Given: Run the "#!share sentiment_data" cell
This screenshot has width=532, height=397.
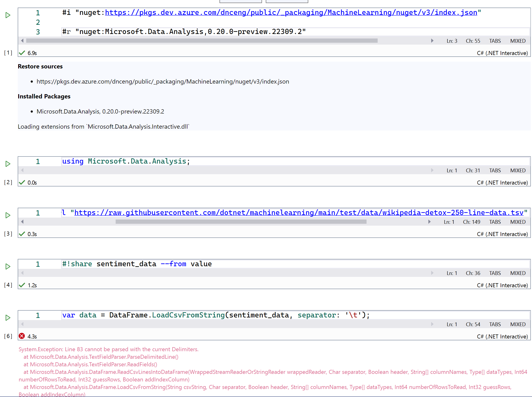Looking at the screenshot, I should coord(8,266).
